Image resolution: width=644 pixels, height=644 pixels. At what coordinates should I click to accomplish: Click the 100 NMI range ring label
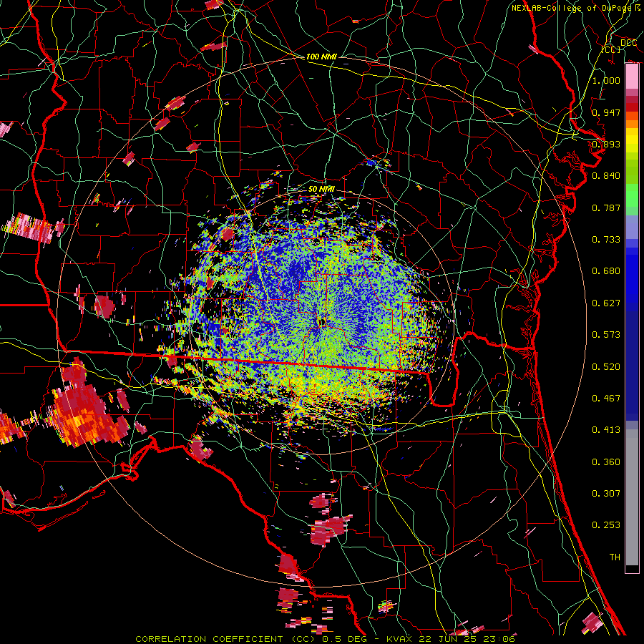point(321,57)
